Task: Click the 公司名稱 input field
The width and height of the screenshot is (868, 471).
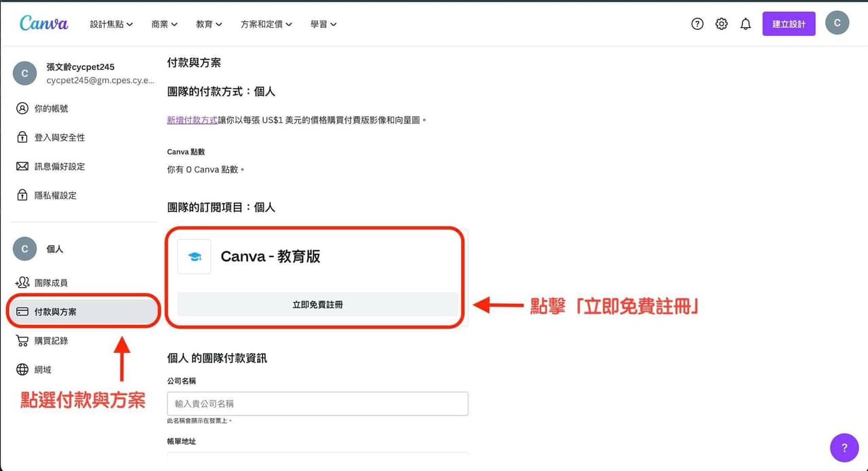Action: tap(317, 403)
